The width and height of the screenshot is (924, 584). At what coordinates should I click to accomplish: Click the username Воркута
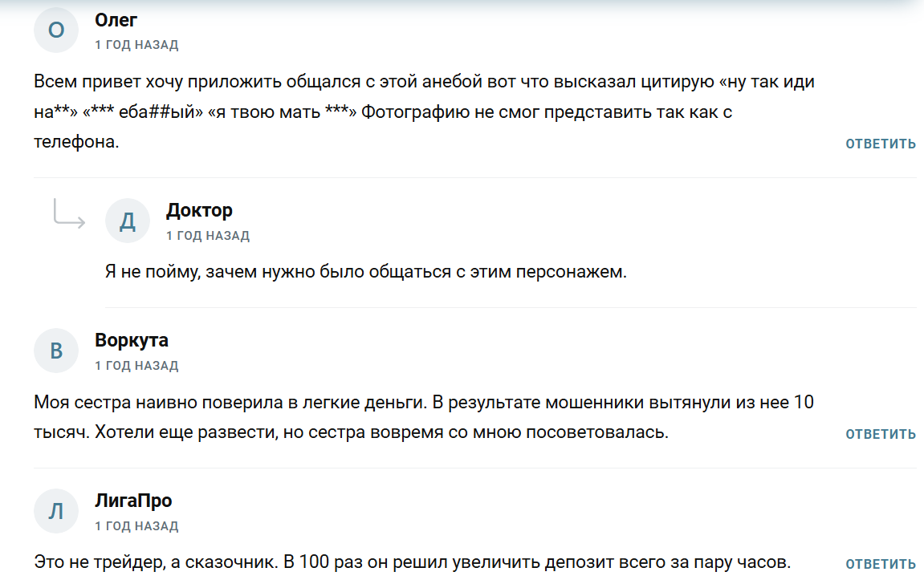[130, 340]
